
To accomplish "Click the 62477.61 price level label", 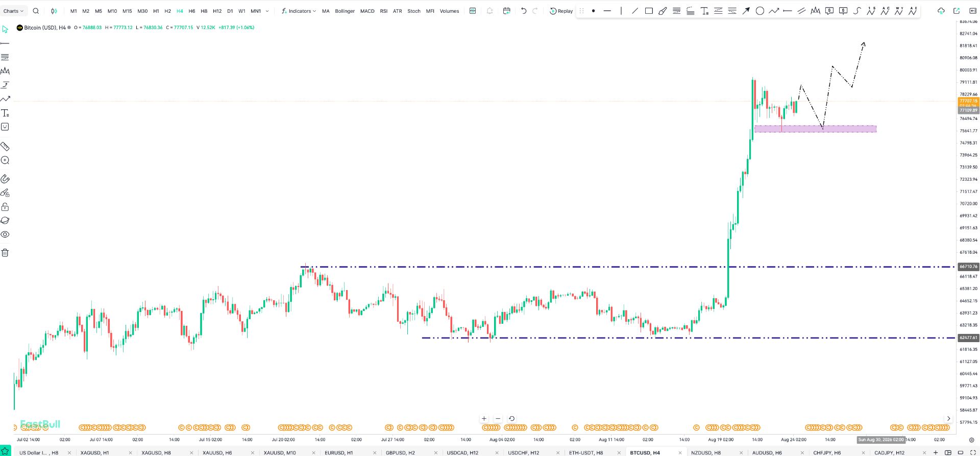I will (968, 338).
